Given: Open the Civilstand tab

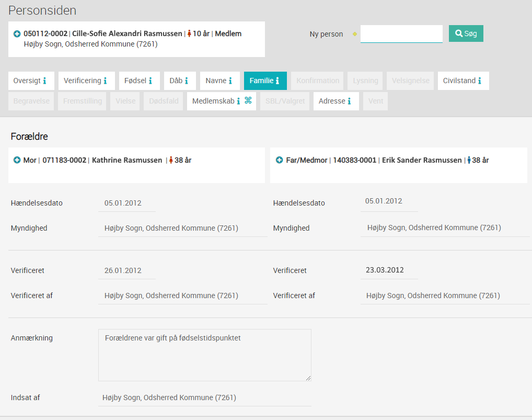Looking at the screenshot, I should point(463,81).
